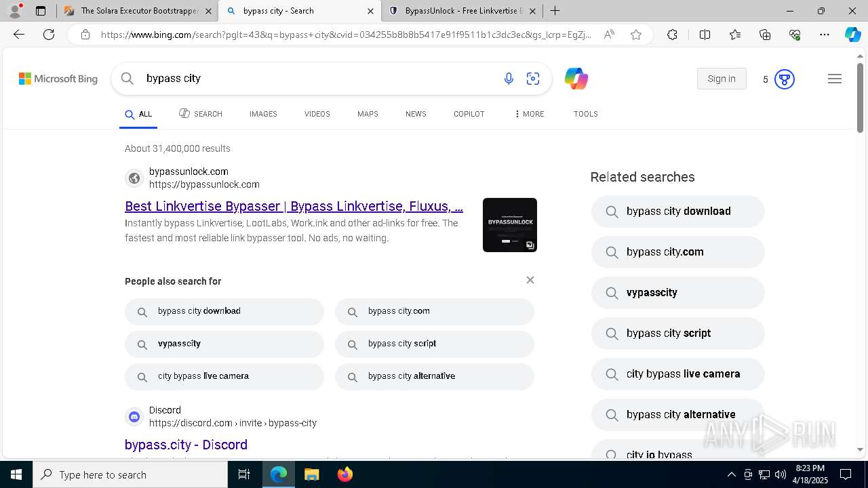The width and height of the screenshot is (868, 488).
Task: Choose city bypass live camera suggestion pill
Action: 224,376
